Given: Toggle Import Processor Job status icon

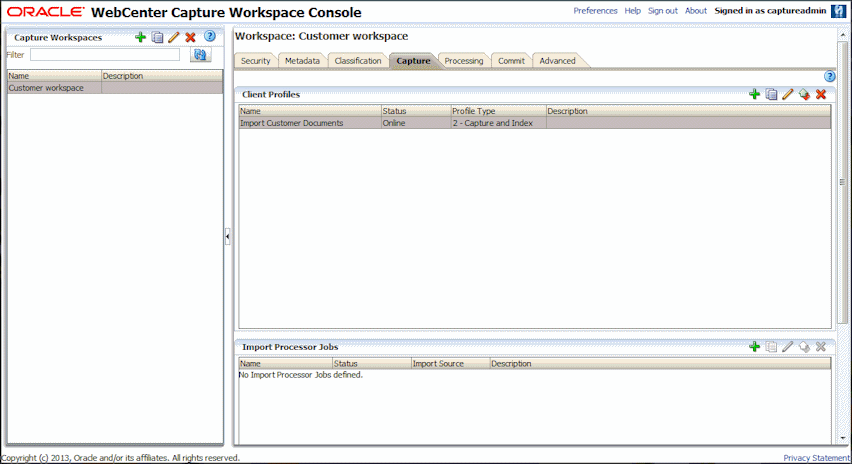Looking at the screenshot, I should click(804, 346).
